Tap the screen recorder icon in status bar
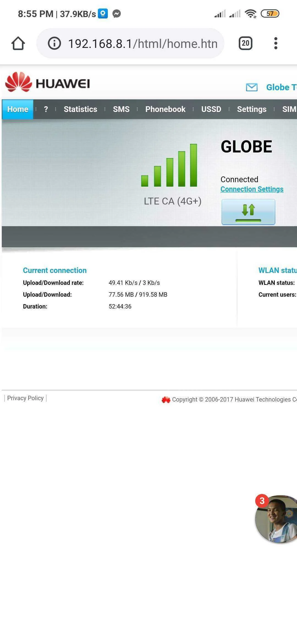The image size is (297, 644). 103,13
